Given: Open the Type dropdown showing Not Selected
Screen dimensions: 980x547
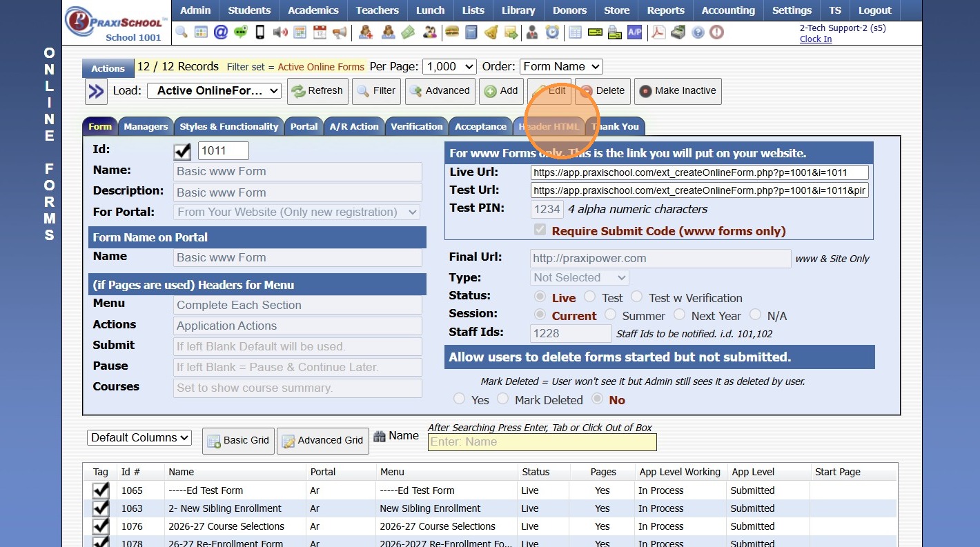Looking at the screenshot, I should point(580,277).
